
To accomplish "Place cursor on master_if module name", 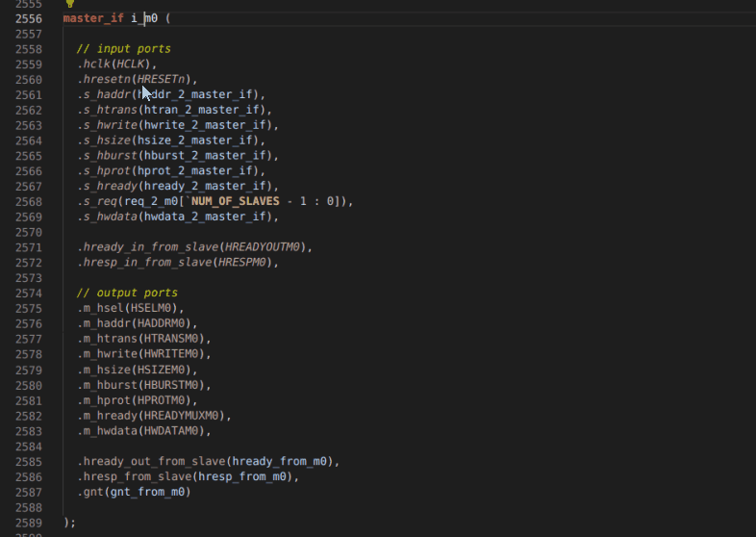I will pyautogui.click(x=93, y=18).
